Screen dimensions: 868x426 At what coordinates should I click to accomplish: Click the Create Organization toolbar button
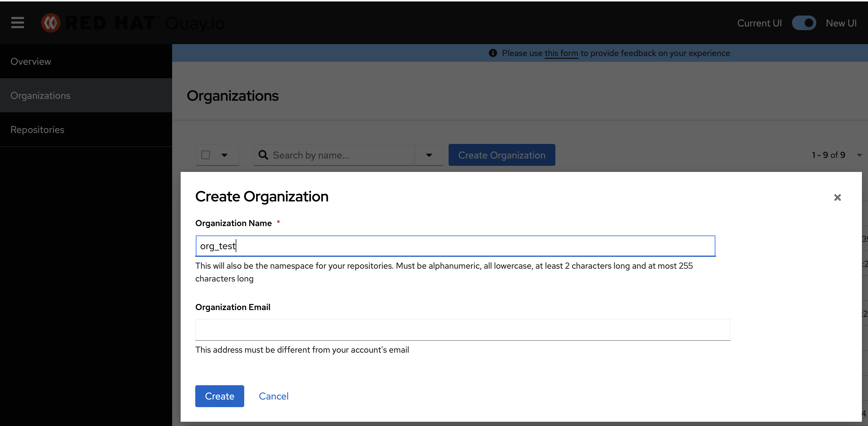click(502, 155)
